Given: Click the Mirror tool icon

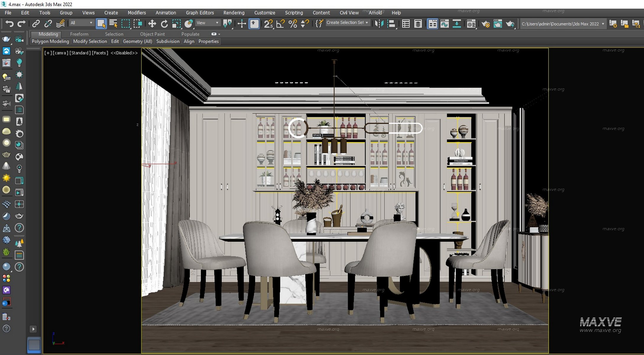Looking at the screenshot, I should click(379, 24).
